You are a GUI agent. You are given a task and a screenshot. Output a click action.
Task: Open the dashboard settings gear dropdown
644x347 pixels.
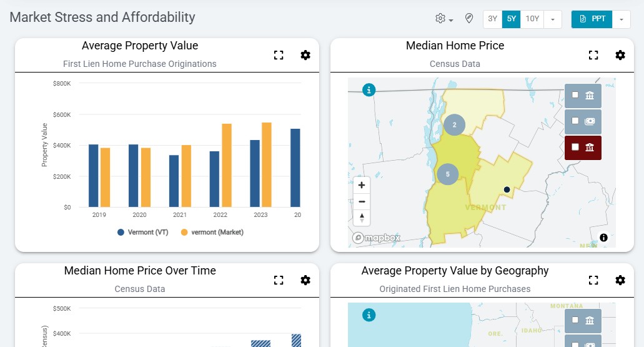pos(444,19)
